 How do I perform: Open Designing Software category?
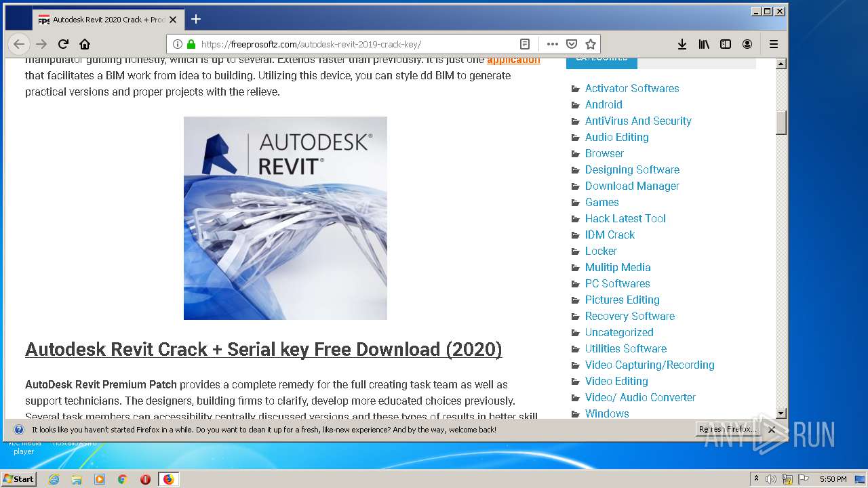click(632, 169)
